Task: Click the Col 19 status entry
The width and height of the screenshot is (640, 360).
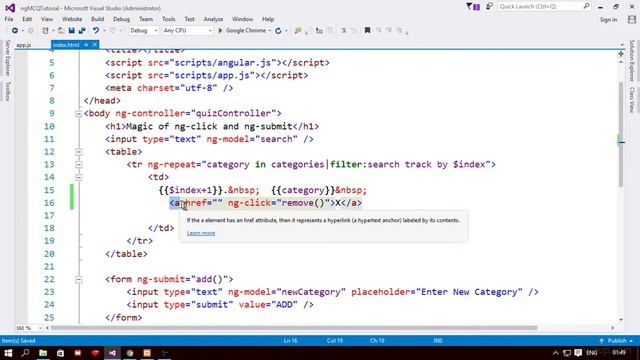Action: (335, 340)
